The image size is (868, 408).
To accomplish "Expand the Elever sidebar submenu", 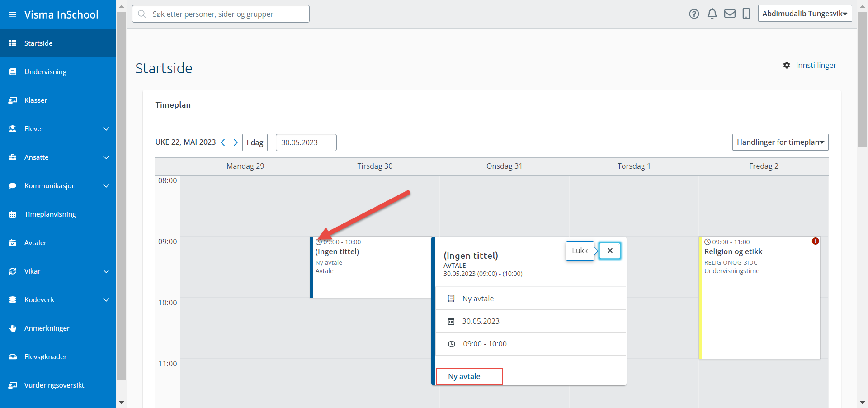I will (106, 129).
